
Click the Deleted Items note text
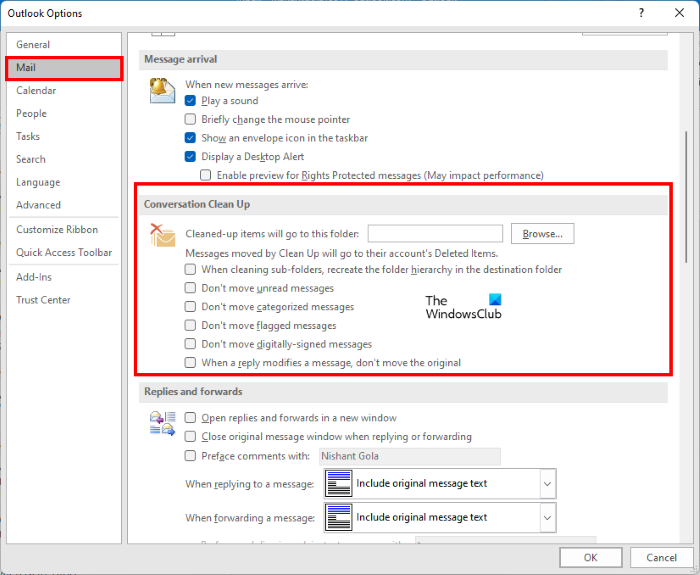(342, 254)
